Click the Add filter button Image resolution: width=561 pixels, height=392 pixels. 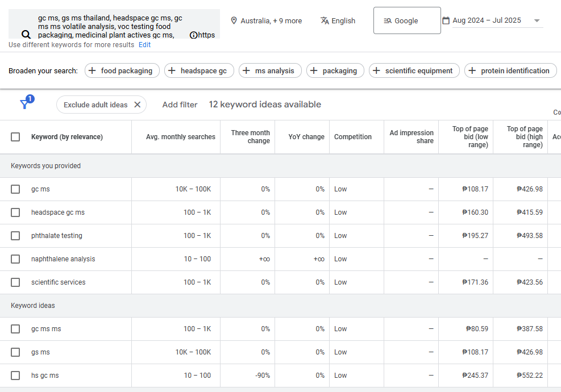pos(180,105)
